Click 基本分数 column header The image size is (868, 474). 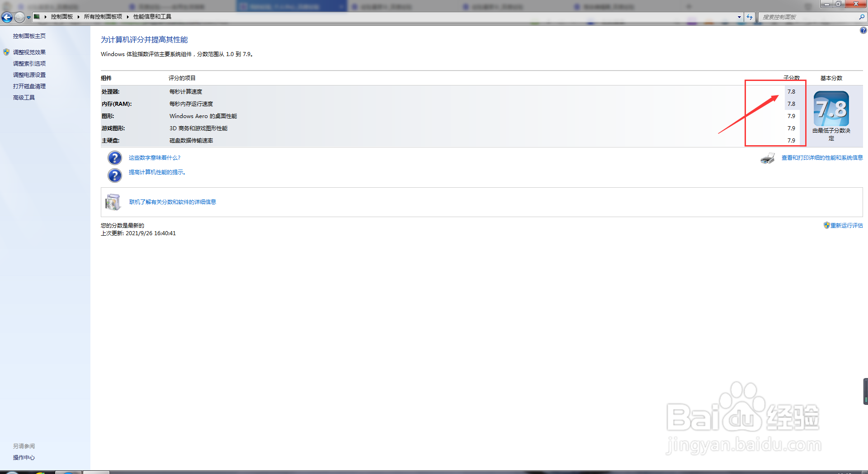831,78
